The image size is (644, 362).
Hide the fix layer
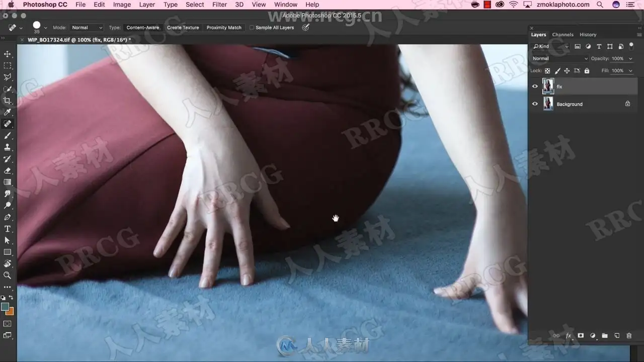[535, 86]
